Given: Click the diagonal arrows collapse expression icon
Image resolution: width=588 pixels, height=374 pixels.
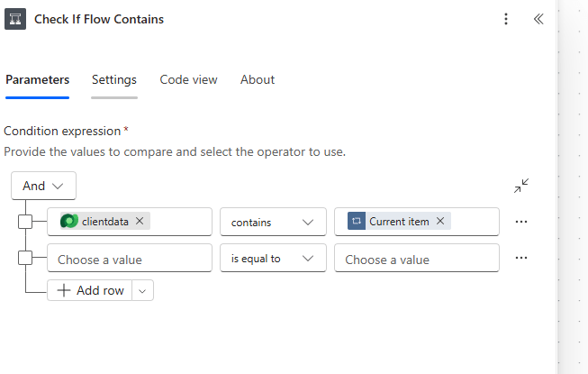Looking at the screenshot, I should [x=521, y=186].
